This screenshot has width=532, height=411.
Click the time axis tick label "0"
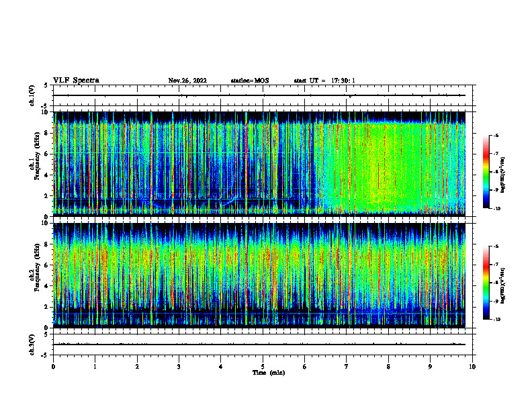53,367
